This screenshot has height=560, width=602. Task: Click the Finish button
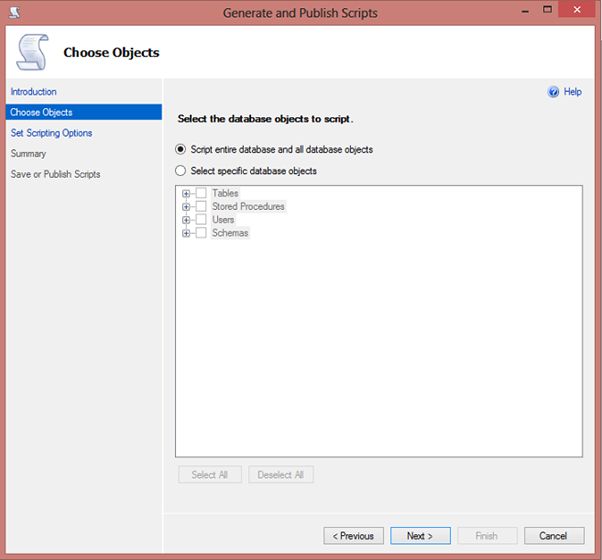coord(487,536)
